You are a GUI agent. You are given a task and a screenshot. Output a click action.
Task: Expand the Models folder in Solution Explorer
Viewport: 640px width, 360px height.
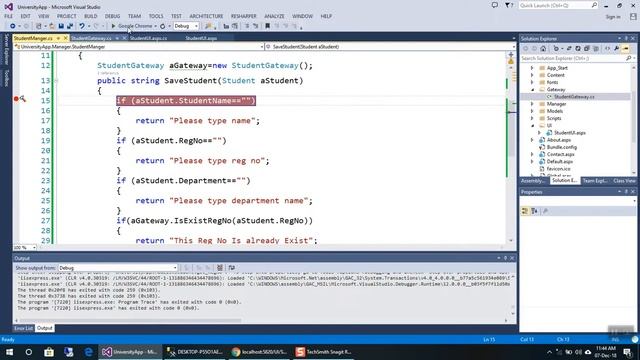point(532,111)
